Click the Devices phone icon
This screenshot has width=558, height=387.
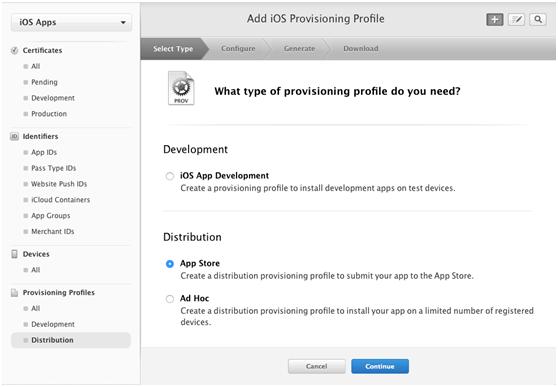click(x=14, y=254)
